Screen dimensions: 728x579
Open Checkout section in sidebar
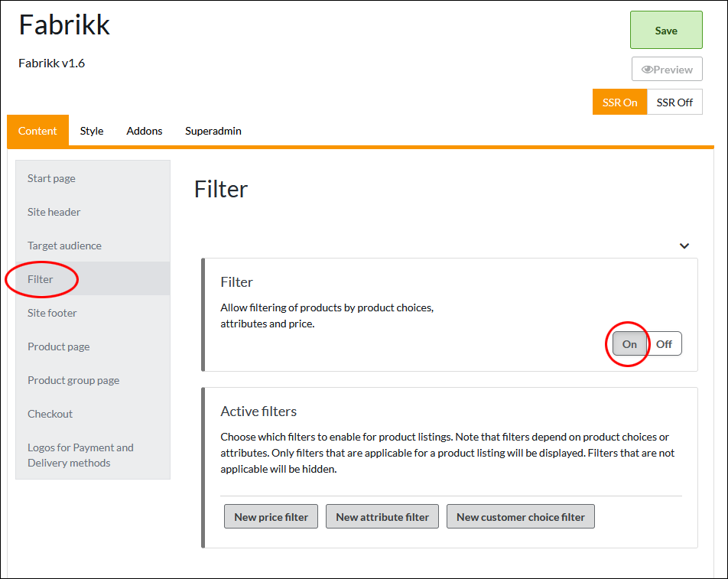click(x=50, y=414)
